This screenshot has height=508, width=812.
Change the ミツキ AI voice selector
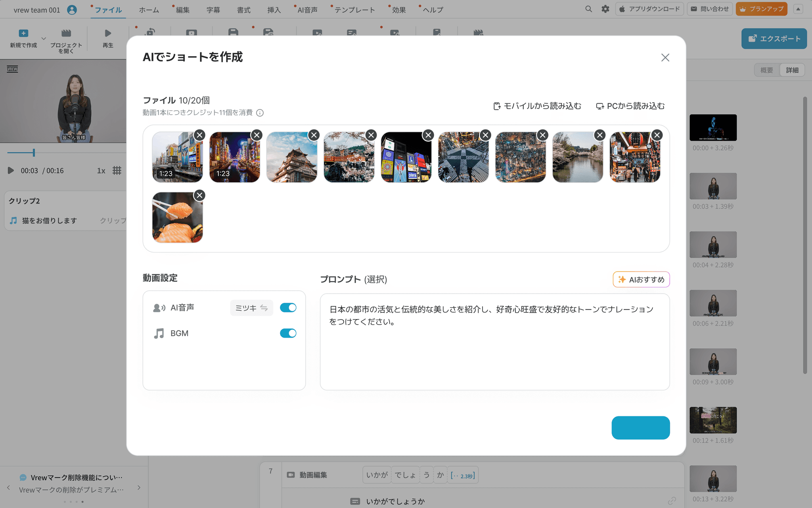[x=251, y=308]
